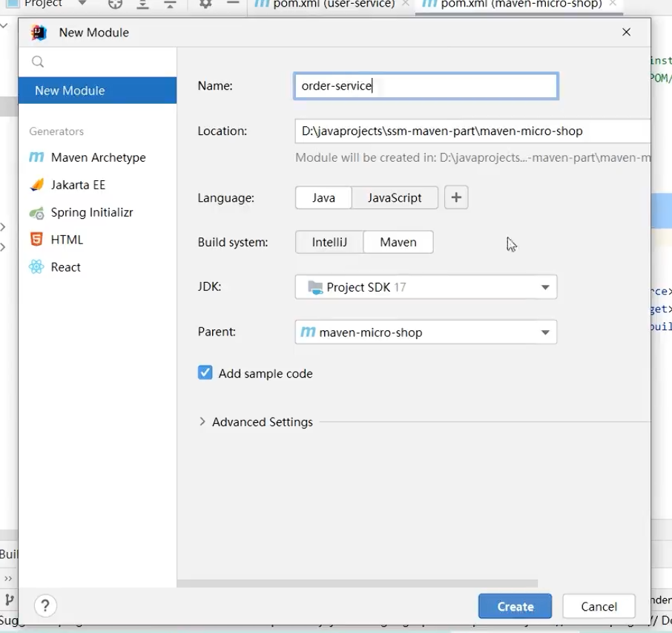Hide the Project panel with minus icon

(233, 3)
